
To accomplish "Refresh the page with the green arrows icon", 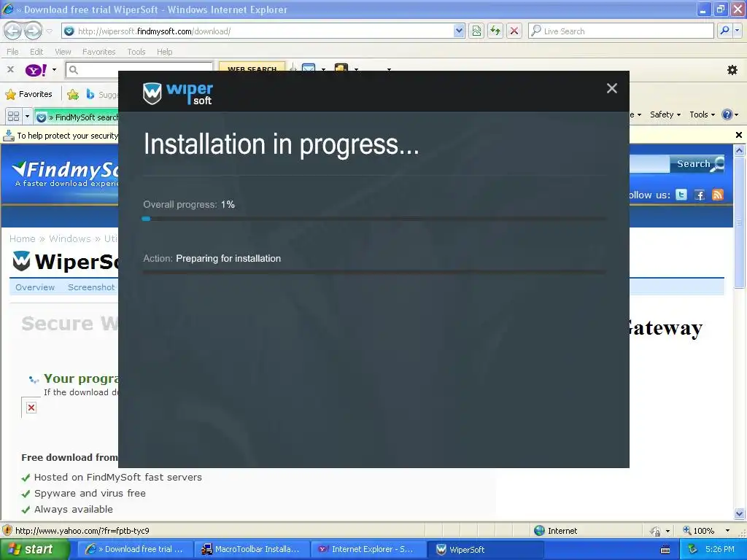I will coord(495,31).
